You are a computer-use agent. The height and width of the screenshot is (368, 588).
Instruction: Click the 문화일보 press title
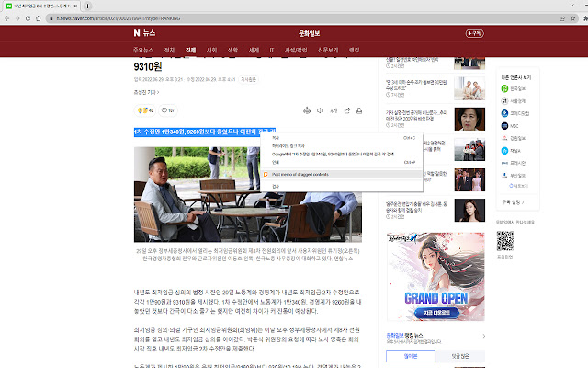tap(309, 33)
